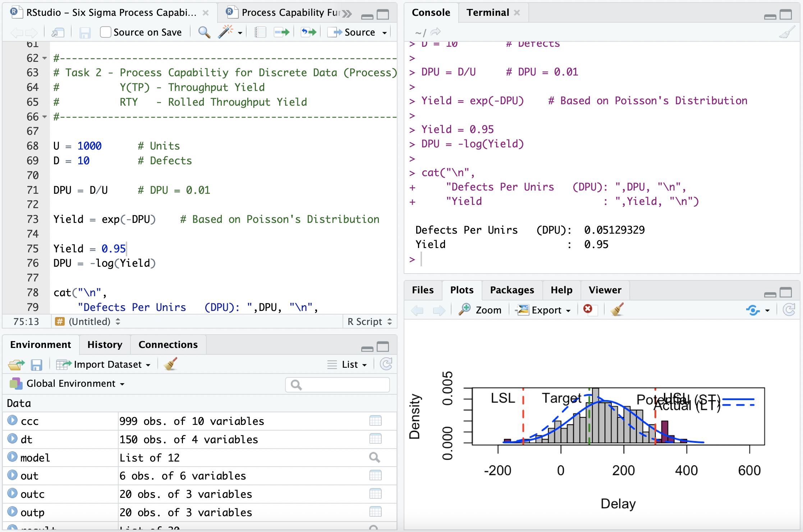Expand the ccc data object
The width and height of the screenshot is (803, 532).
tap(13, 421)
